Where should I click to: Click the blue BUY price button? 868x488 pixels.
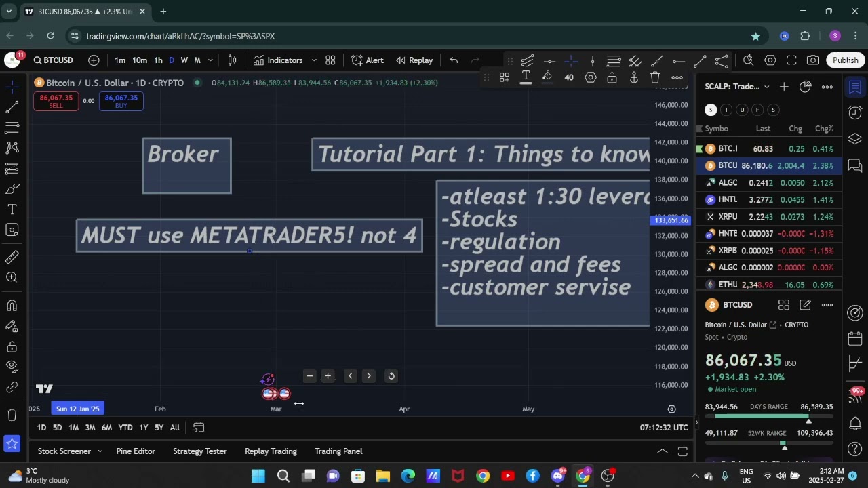point(121,101)
